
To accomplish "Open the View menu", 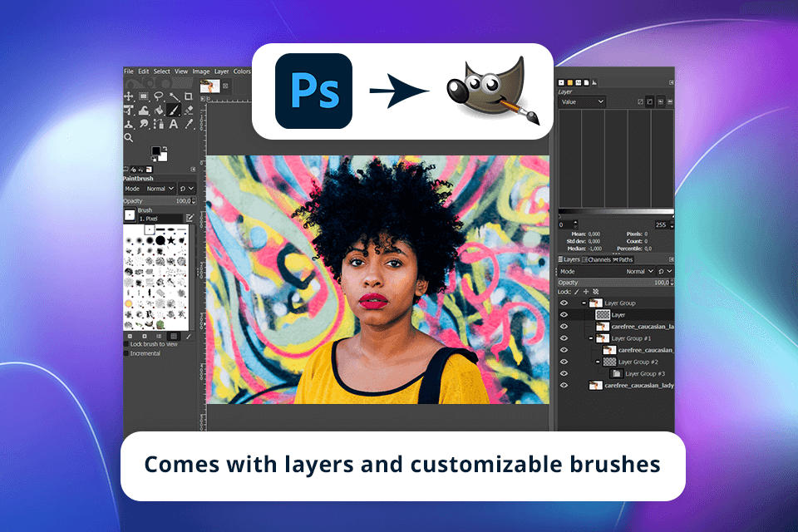I will 181,71.
